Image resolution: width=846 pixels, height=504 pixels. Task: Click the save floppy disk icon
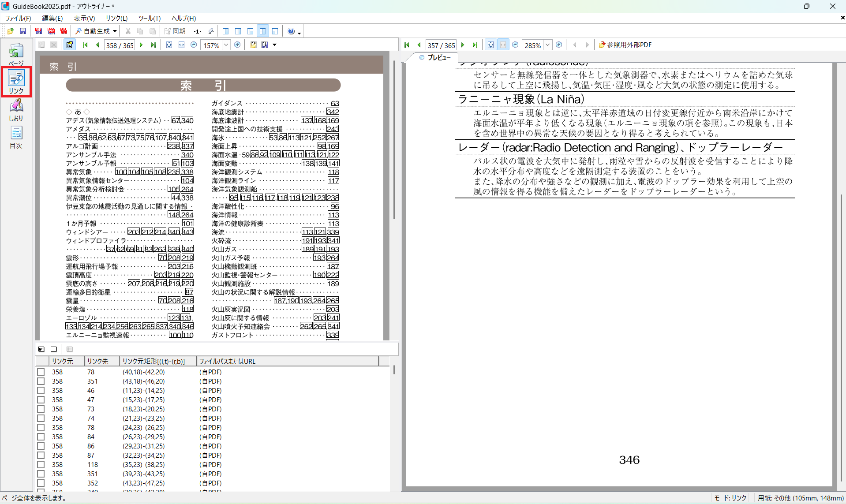pyautogui.click(x=23, y=31)
